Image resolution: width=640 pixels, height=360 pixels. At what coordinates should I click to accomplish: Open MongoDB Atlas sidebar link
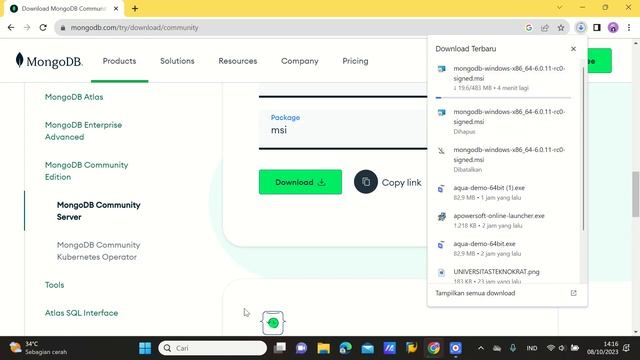pyautogui.click(x=74, y=97)
